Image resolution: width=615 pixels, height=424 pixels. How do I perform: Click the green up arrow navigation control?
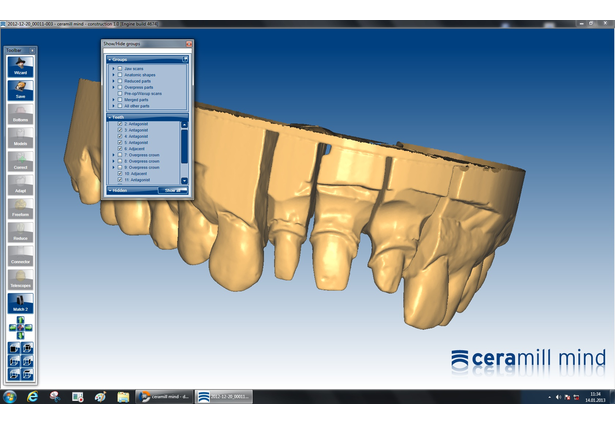point(20,320)
